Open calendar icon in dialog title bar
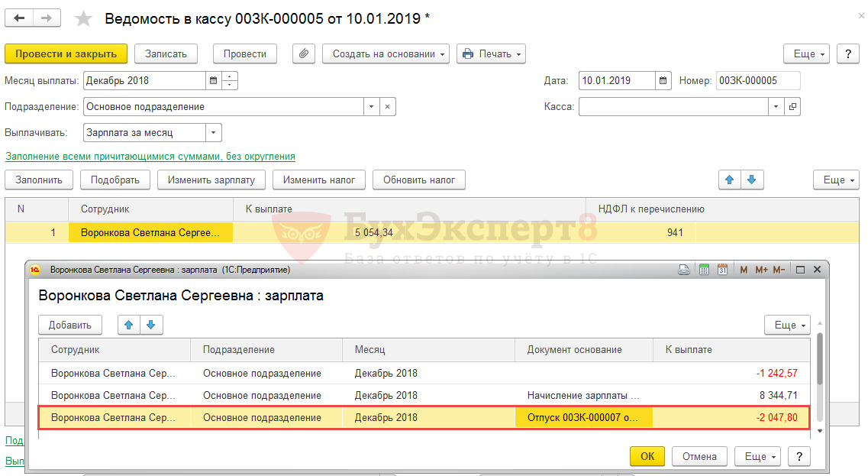Screen dimensions: 868x476 point(722,270)
